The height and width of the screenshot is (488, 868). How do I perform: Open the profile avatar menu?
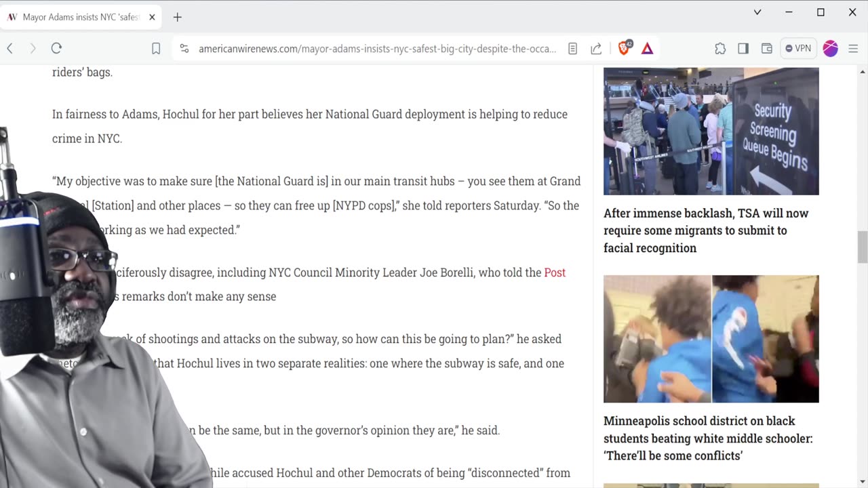(831, 48)
